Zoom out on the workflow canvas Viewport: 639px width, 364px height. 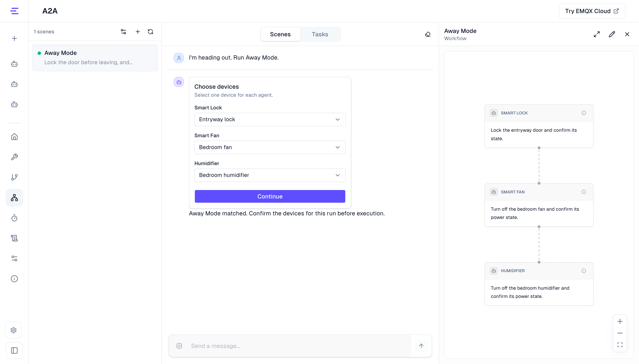[x=620, y=333]
